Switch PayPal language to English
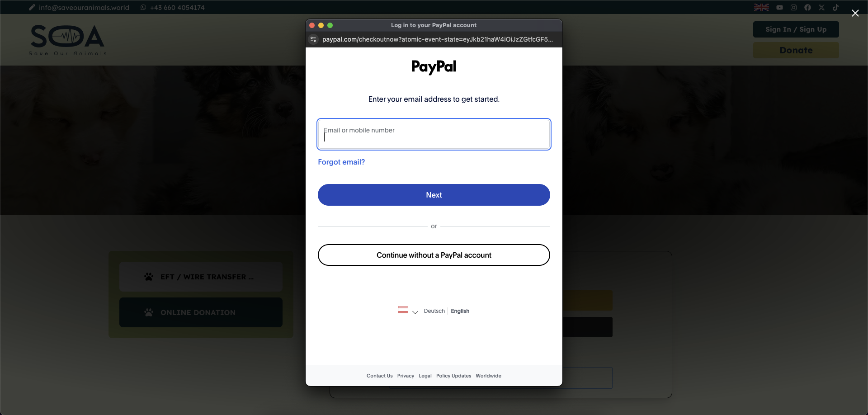868x415 pixels. tap(460, 311)
